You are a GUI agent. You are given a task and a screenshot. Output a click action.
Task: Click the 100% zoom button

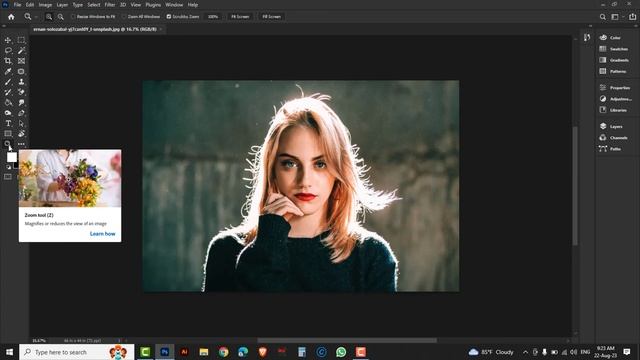pos(213,17)
